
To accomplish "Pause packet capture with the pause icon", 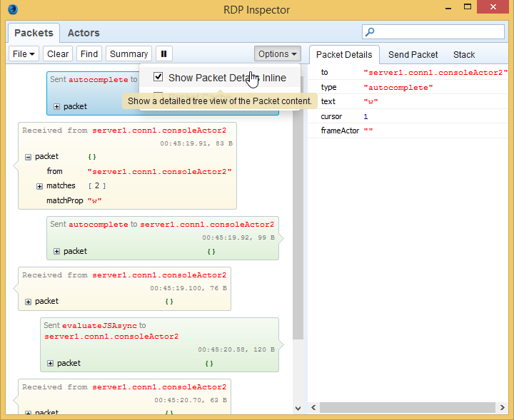I will (163, 53).
